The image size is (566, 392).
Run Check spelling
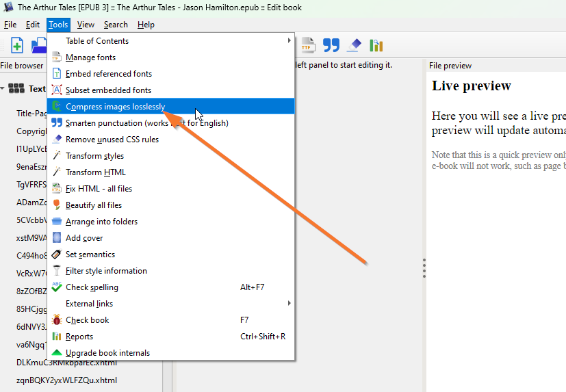coord(170,287)
